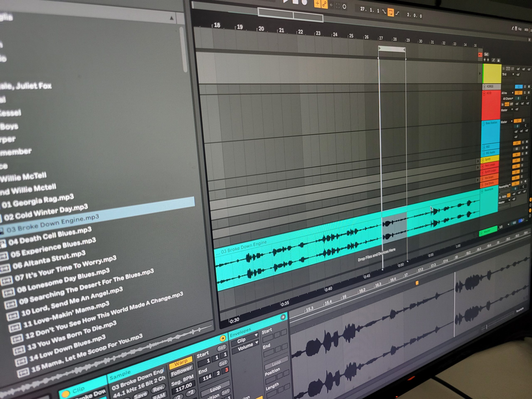Fold the Bass Station track icon
Screen dimensions: 532x399
click(x=484, y=124)
